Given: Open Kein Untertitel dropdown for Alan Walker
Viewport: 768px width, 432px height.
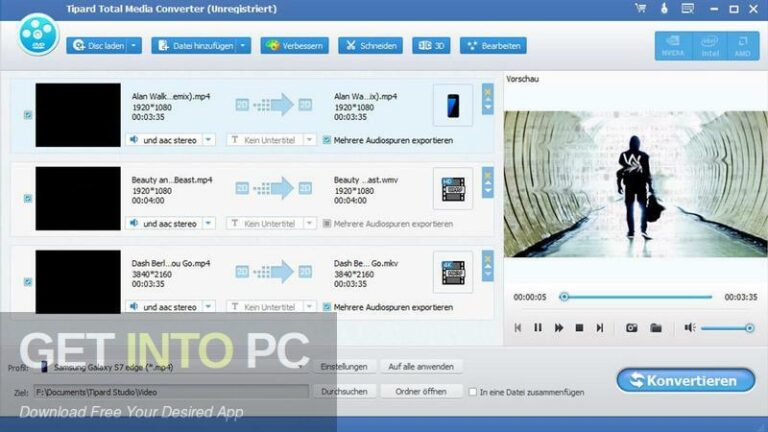Looking at the screenshot, I should point(309,140).
